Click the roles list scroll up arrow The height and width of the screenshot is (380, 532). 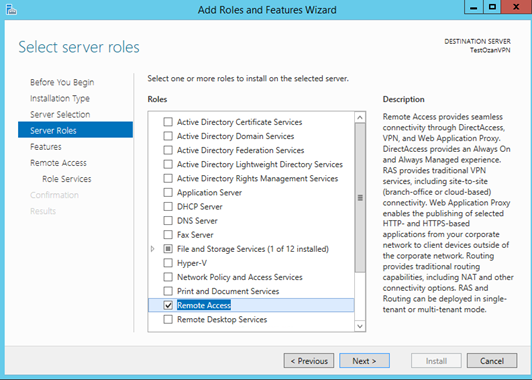[x=360, y=117]
